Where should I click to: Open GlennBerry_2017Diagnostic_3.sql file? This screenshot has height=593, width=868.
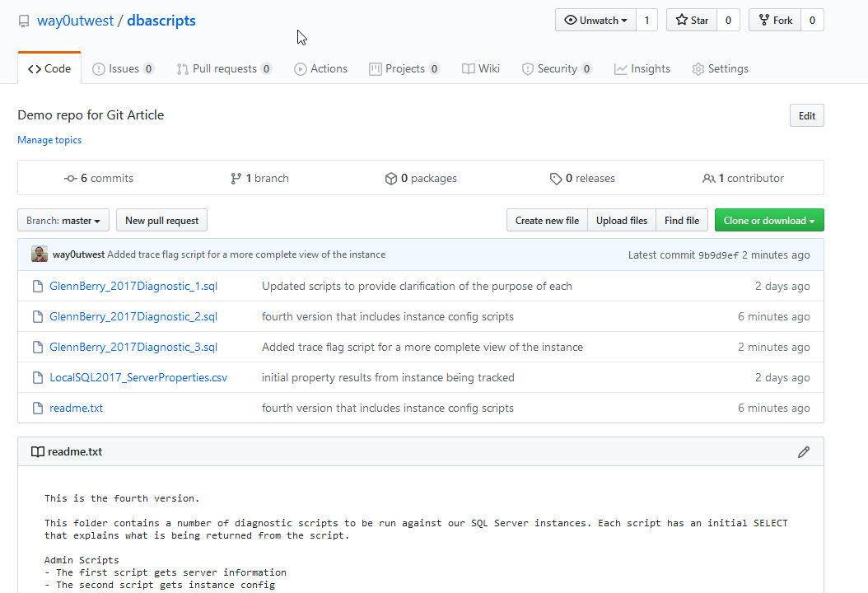[133, 348]
